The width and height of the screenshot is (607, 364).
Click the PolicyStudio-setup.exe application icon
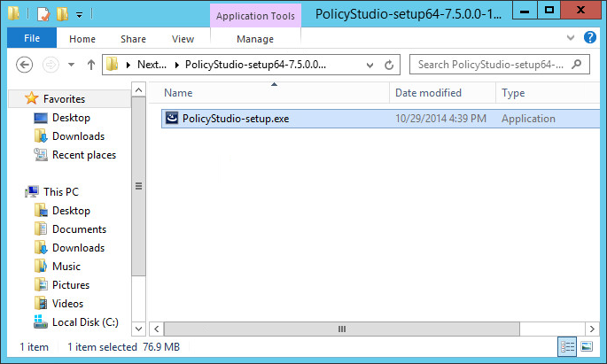172,118
